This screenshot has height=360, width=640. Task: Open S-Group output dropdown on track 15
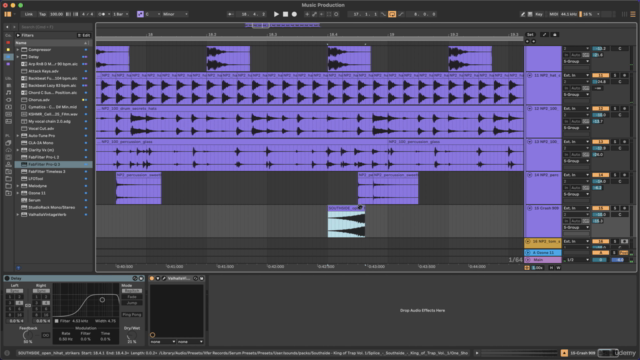(576, 228)
